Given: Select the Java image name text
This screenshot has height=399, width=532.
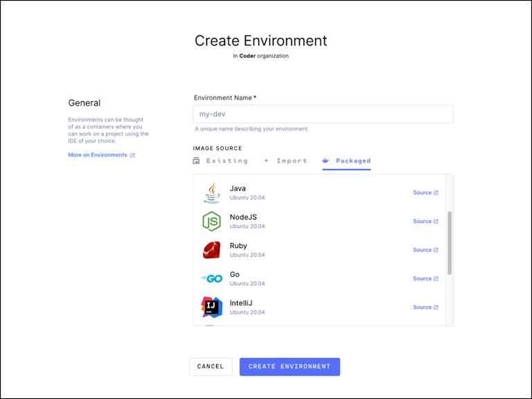Looking at the screenshot, I should (x=238, y=188).
